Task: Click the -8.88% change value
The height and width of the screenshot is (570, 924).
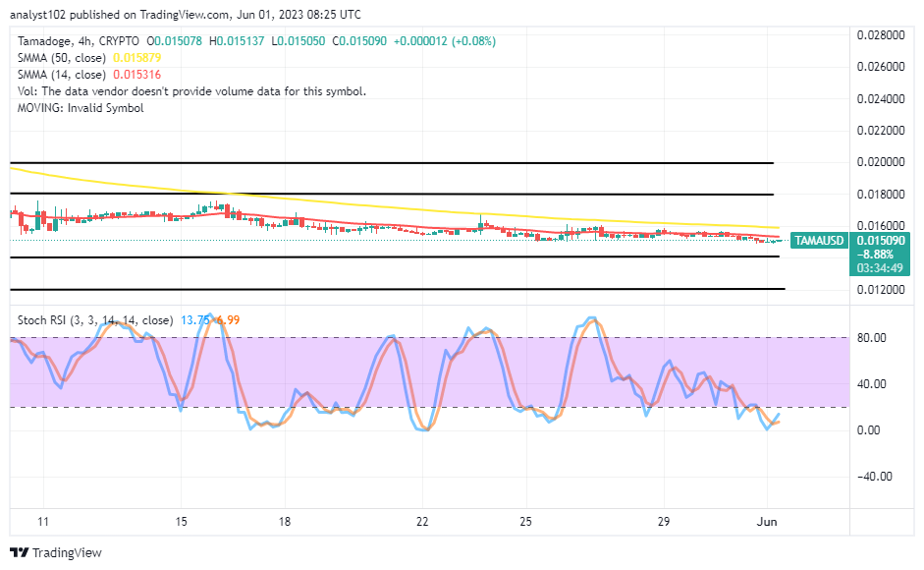Action: point(875,255)
